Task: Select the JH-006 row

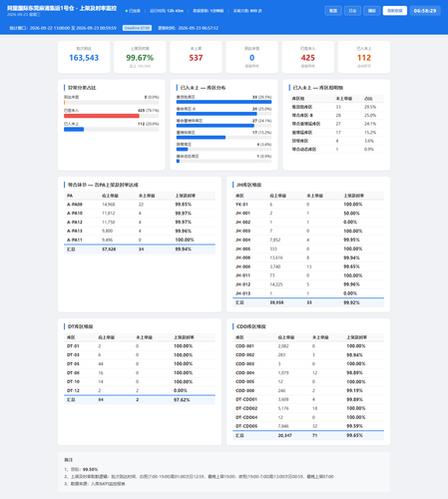Action: click(x=308, y=257)
